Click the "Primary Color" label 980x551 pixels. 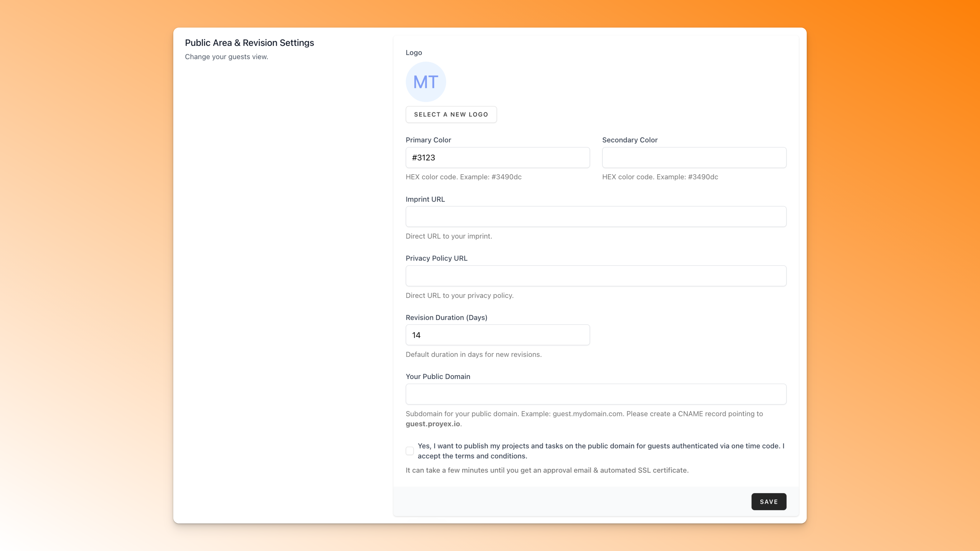[x=428, y=140]
